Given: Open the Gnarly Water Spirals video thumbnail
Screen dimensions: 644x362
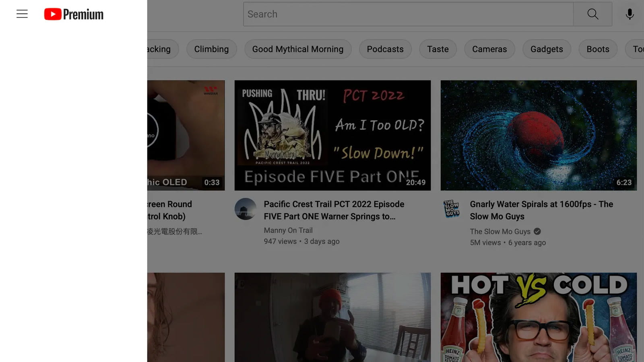Looking at the screenshot, I should click(538, 135).
